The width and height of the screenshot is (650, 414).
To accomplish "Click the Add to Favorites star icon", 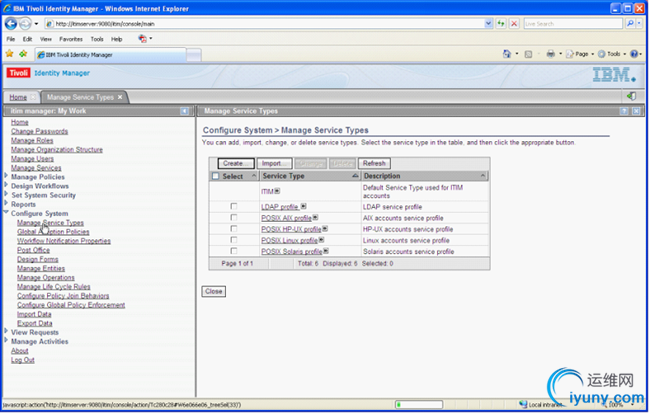I will click(x=23, y=53).
